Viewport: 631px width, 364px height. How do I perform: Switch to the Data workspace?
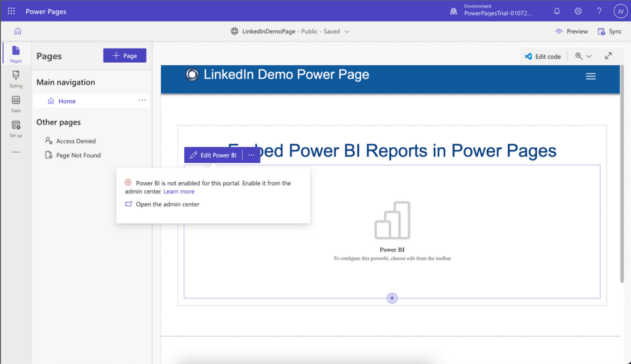[15, 104]
